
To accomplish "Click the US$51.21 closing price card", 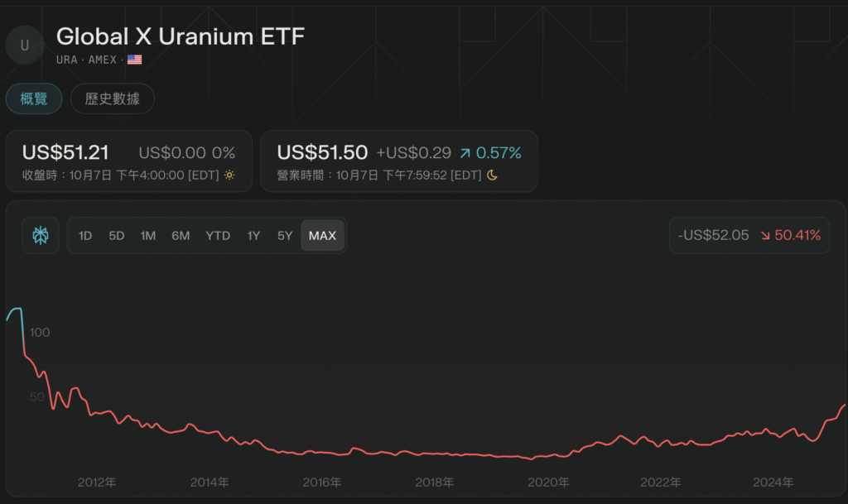I will tap(128, 161).
